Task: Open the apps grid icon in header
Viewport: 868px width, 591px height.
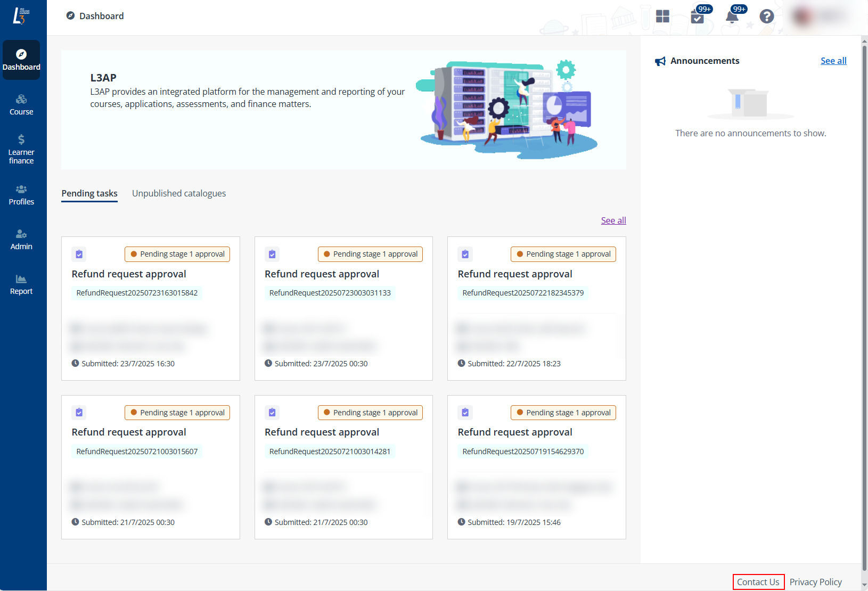Action: click(x=662, y=17)
